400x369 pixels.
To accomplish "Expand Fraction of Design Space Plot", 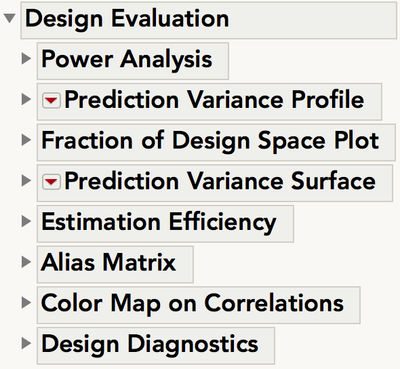I will click(26, 140).
